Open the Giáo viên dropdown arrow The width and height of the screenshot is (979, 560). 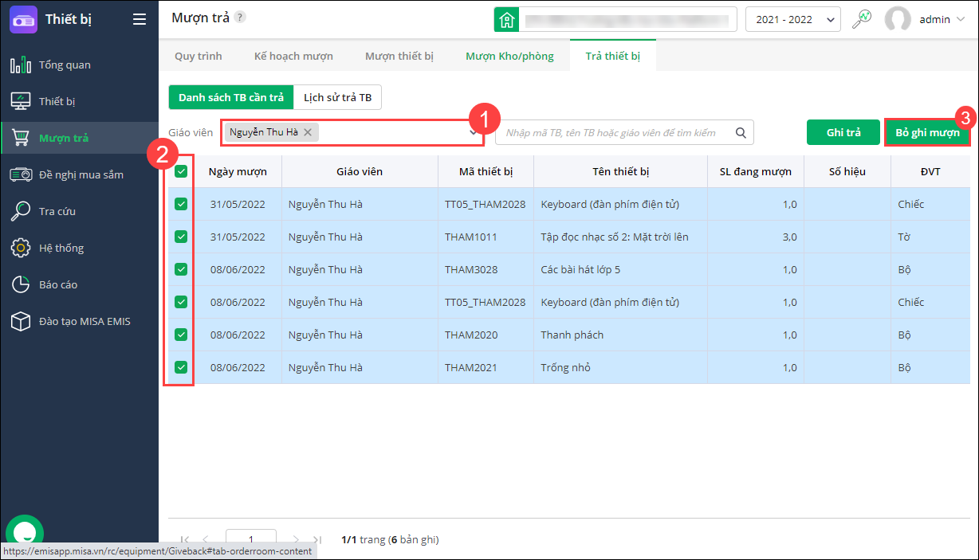[x=474, y=133]
